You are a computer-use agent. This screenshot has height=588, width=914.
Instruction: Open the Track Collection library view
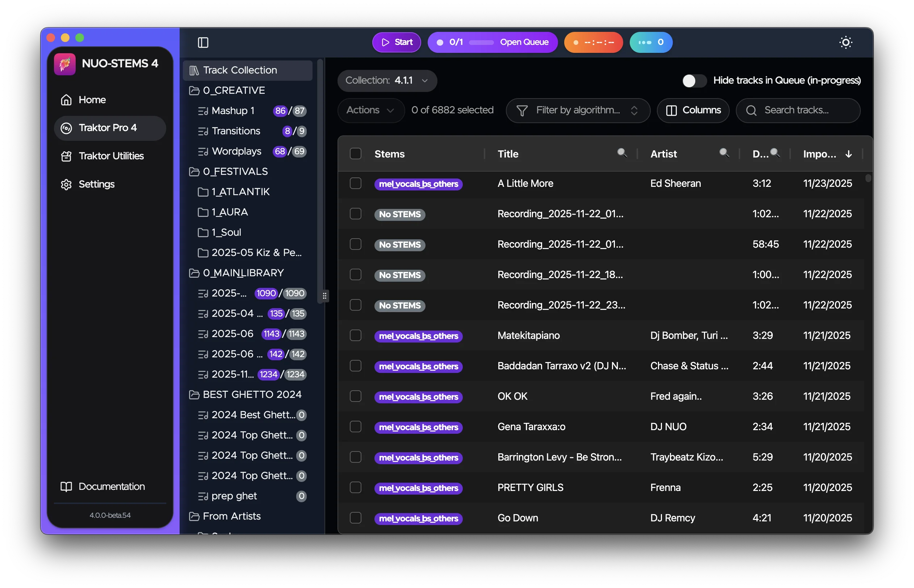click(x=239, y=70)
